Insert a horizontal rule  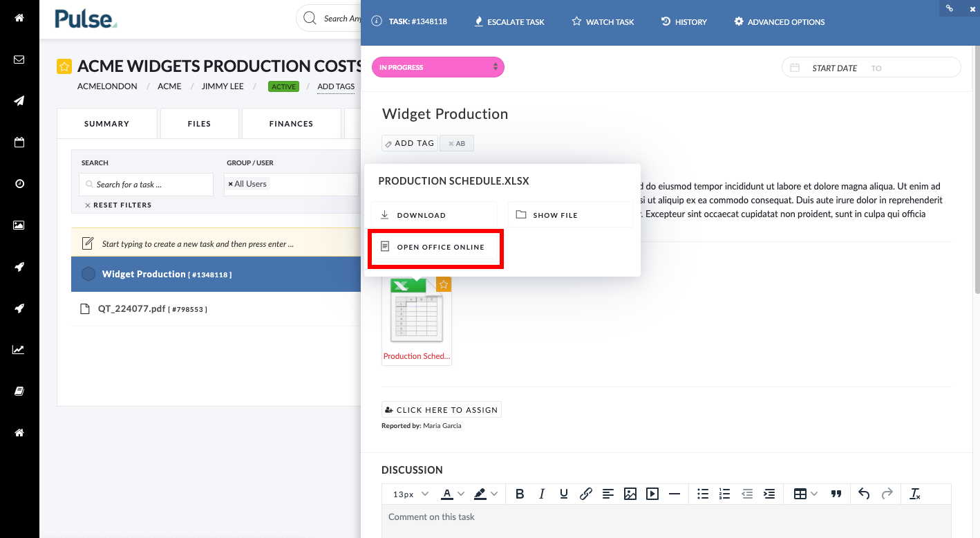click(675, 494)
